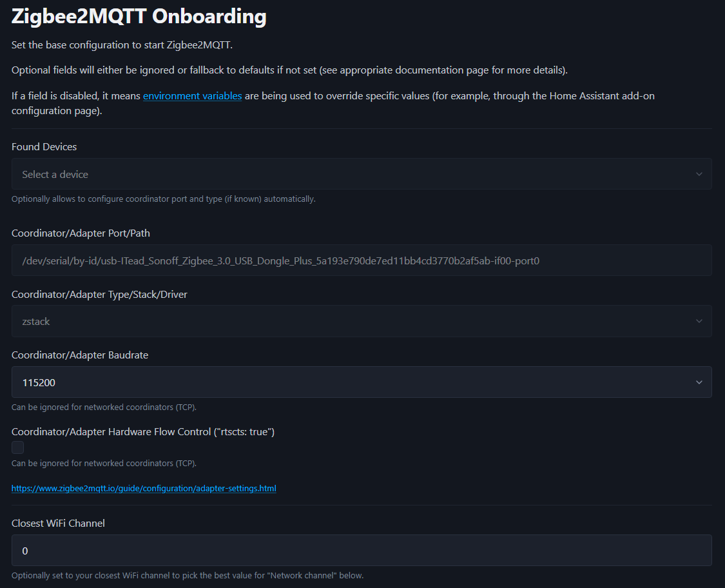Expand the Type/Stack/Driver zstack dropdown
This screenshot has width=725, height=588.
(x=362, y=321)
